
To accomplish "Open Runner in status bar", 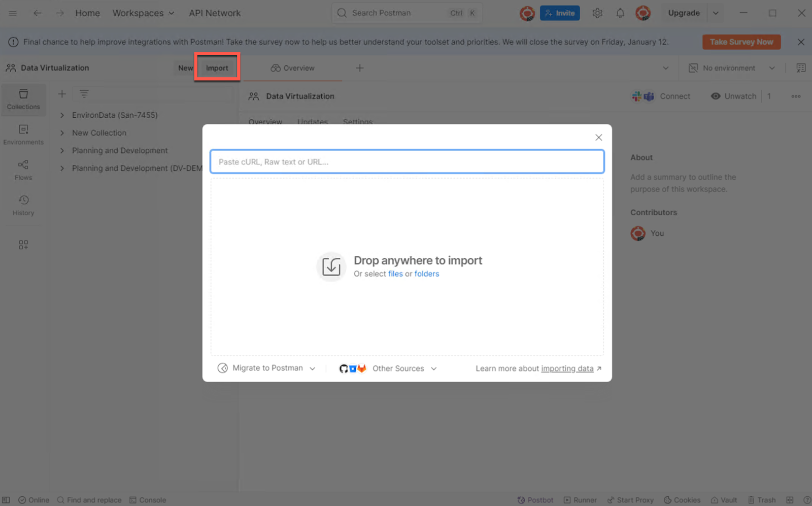I will [x=580, y=500].
